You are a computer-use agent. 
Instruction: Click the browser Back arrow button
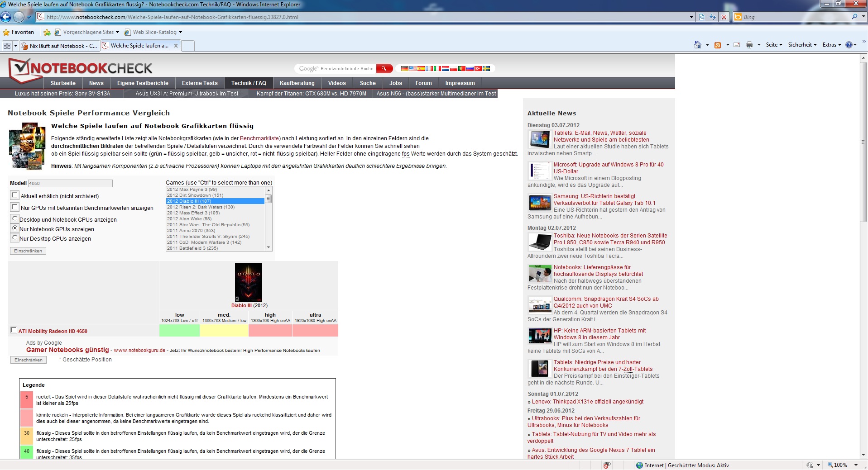coord(6,17)
